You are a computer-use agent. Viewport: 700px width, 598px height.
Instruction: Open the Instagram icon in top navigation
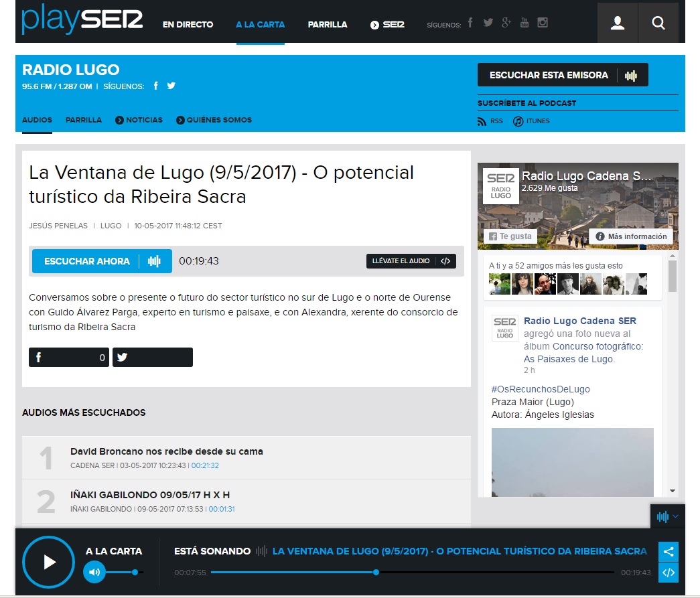(x=543, y=23)
